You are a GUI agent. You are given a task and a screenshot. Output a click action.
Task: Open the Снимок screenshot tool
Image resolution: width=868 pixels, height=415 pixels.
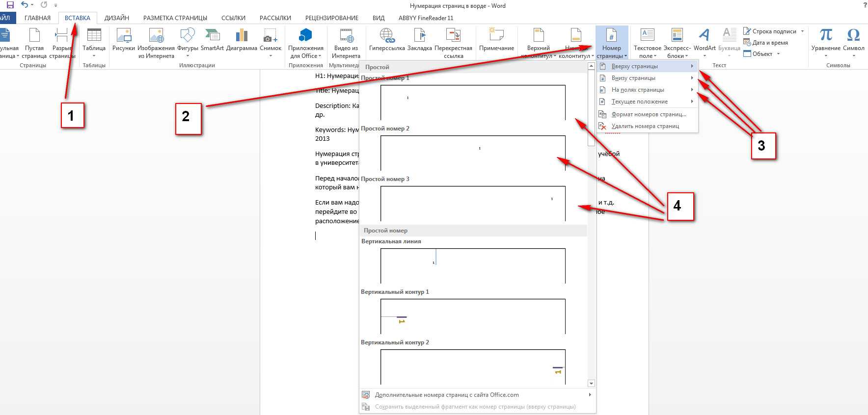click(271, 43)
